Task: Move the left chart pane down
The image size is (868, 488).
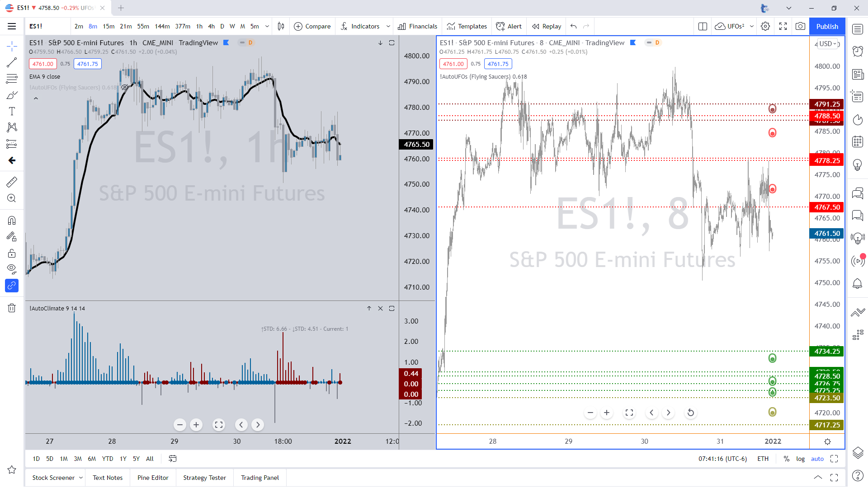Action: 380,43
